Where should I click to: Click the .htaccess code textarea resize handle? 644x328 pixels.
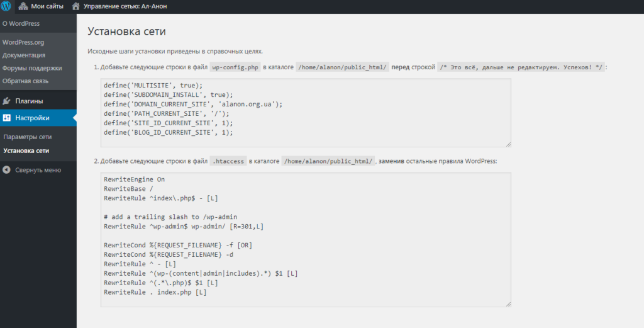coord(508,304)
